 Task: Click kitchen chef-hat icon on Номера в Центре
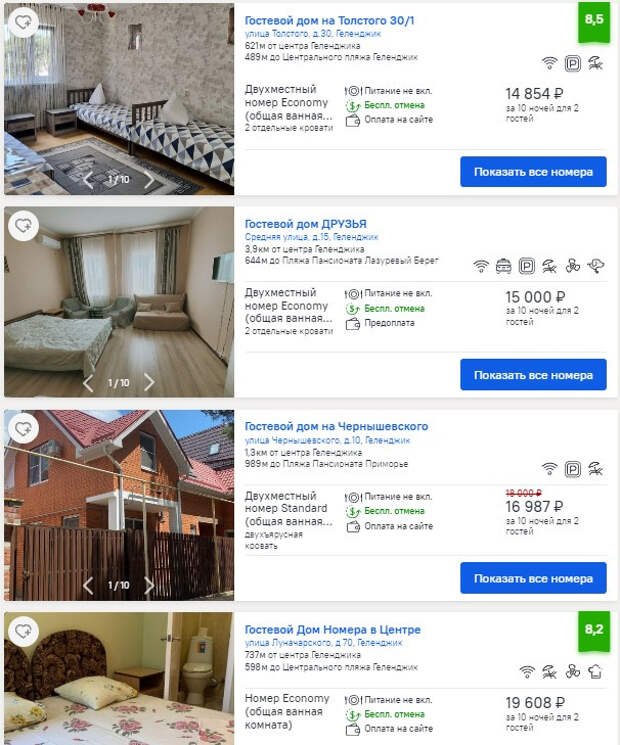(x=596, y=672)
